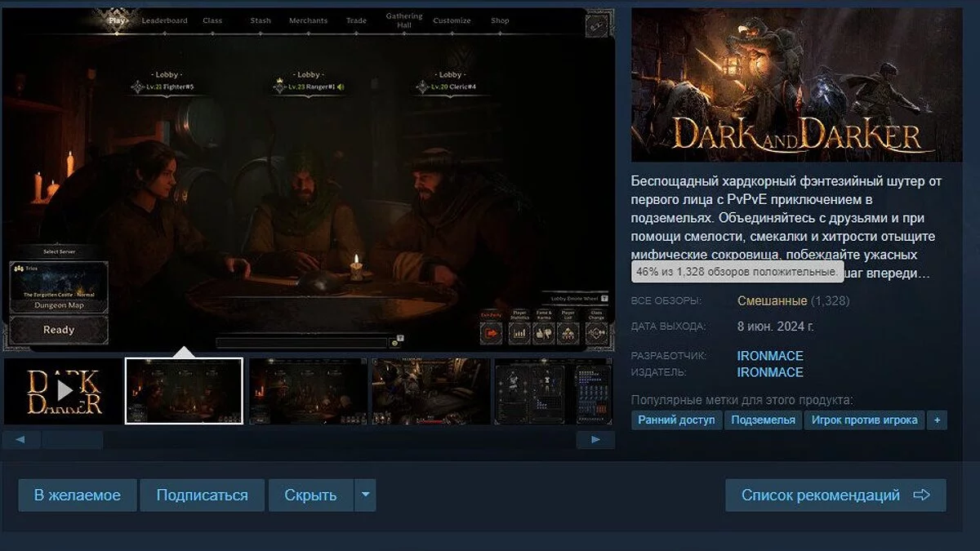Viewport: 980px width, 551px height.
Task: Click the Exit Party icon
Action: coord(492,332)
